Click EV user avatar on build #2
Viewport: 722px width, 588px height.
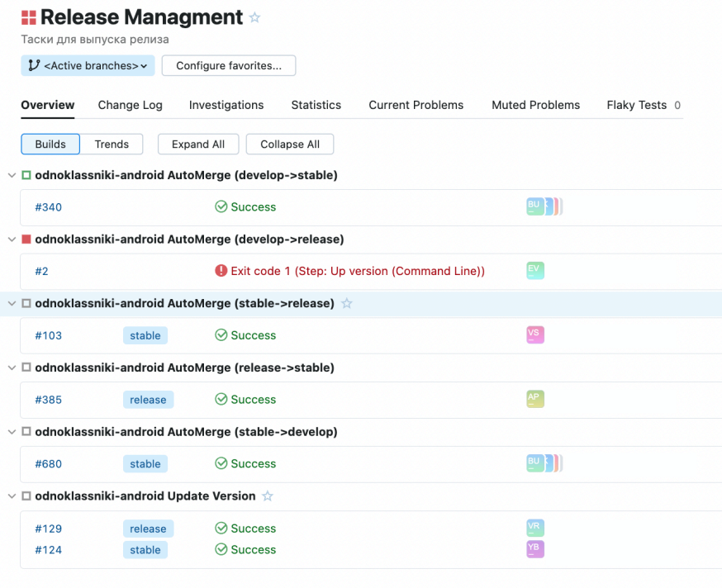535,270
